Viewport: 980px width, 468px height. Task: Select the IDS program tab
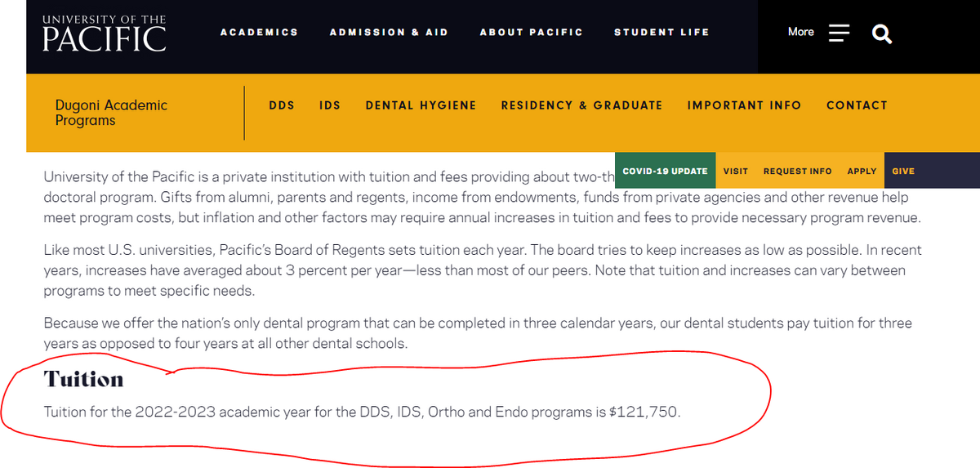tap(330, 105)
